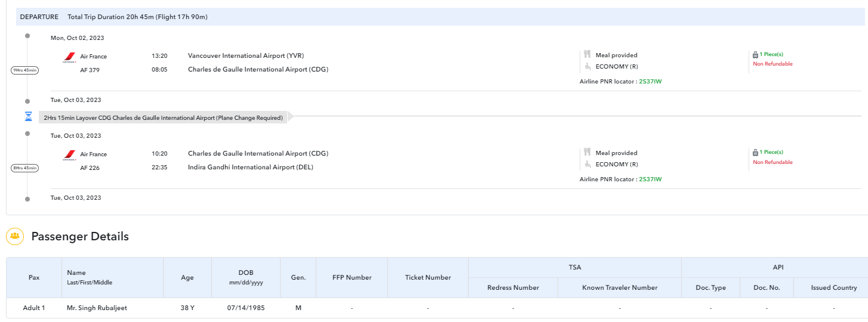Select the seat icon beside ECONOMY for AF 226
This screenshot has height=322, width=868.
tap(587, 164)
